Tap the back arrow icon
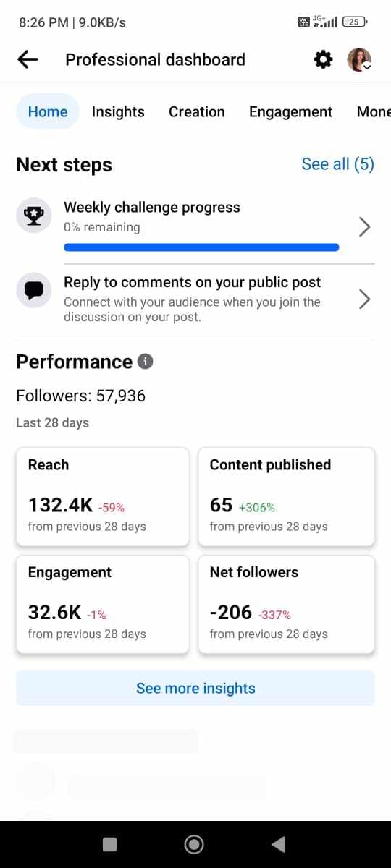 (28, 60)
